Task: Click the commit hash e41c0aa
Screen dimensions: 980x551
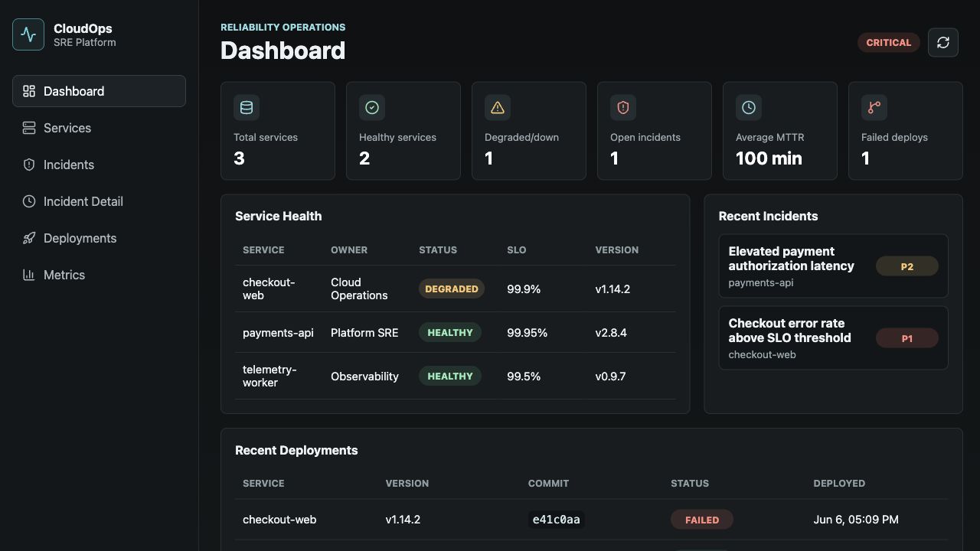Action: pos(556,520)
